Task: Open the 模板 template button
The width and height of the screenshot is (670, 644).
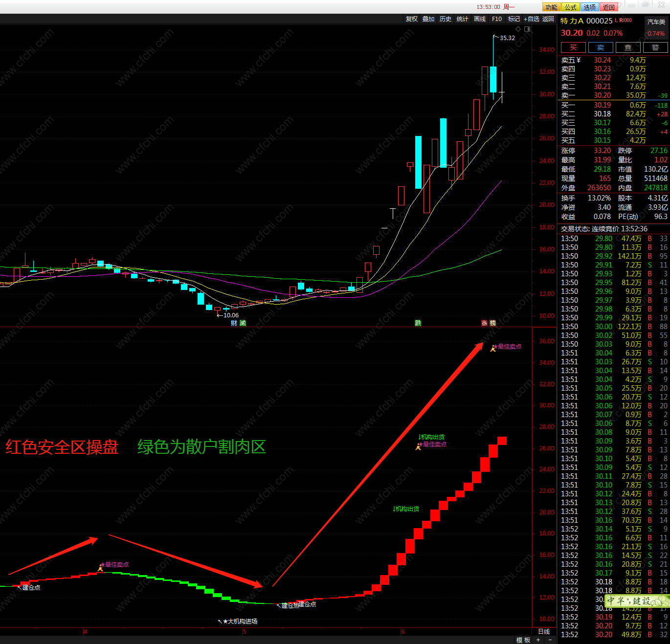Action: click(x=523, y=640)
